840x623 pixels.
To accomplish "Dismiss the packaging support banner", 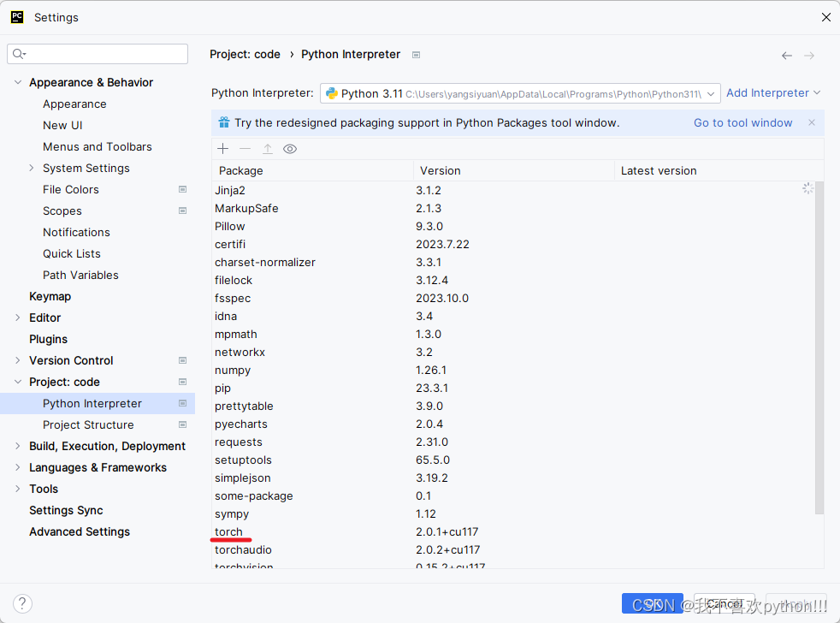I will [812, 122].
